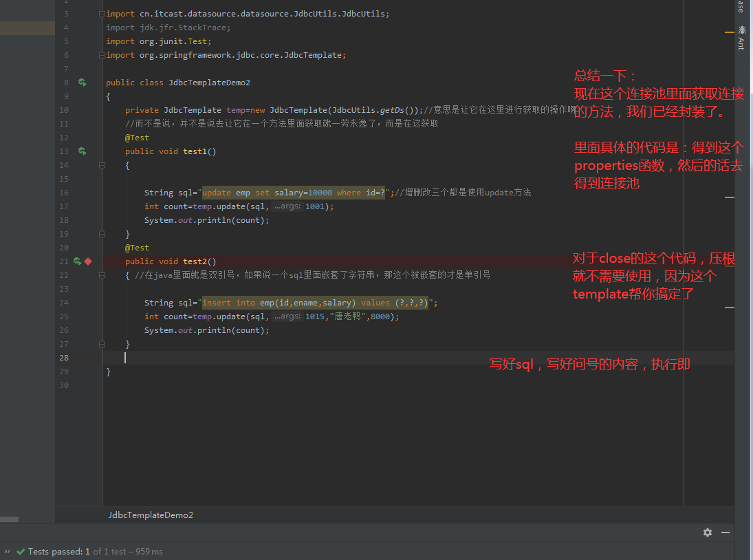Fold the import block end marker
The image size is (753, 560).
(102, 55)
